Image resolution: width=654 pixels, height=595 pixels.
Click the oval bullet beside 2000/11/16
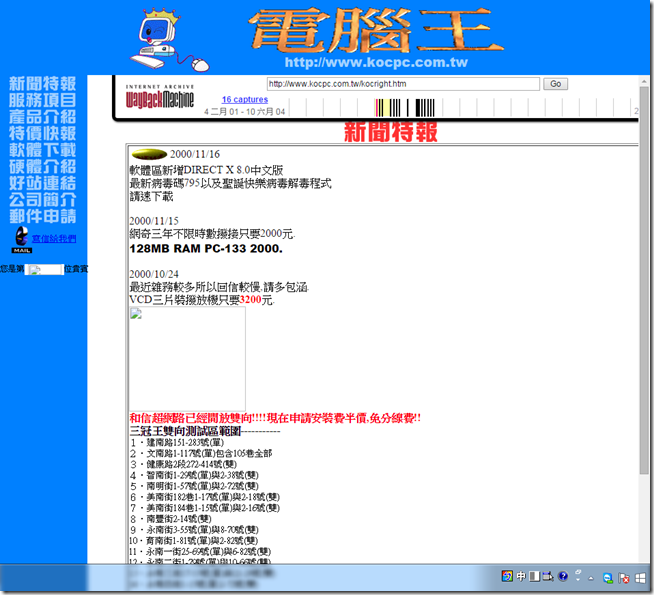149,154
